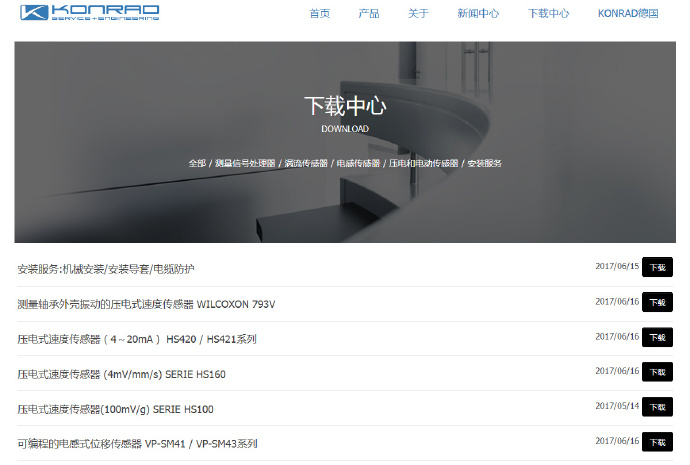Visit the KONRAD德国 site link
Screen dimensions: 690x465
(628, 14)
